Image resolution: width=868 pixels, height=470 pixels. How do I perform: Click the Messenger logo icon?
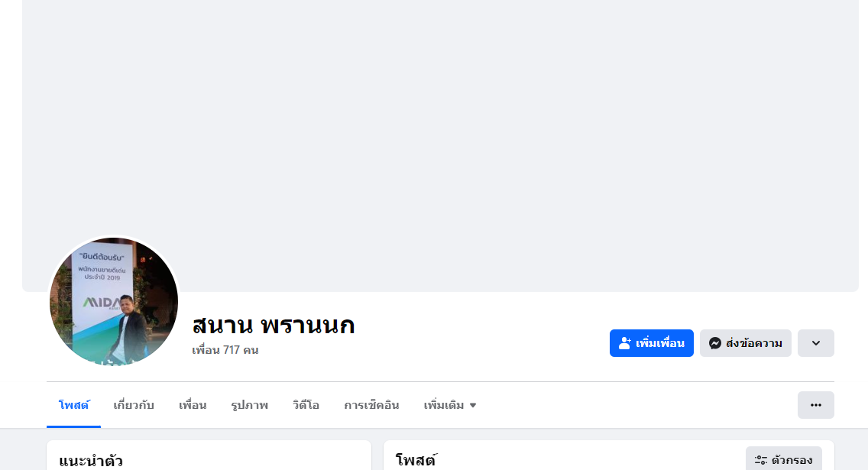click(x=715, y=343)
